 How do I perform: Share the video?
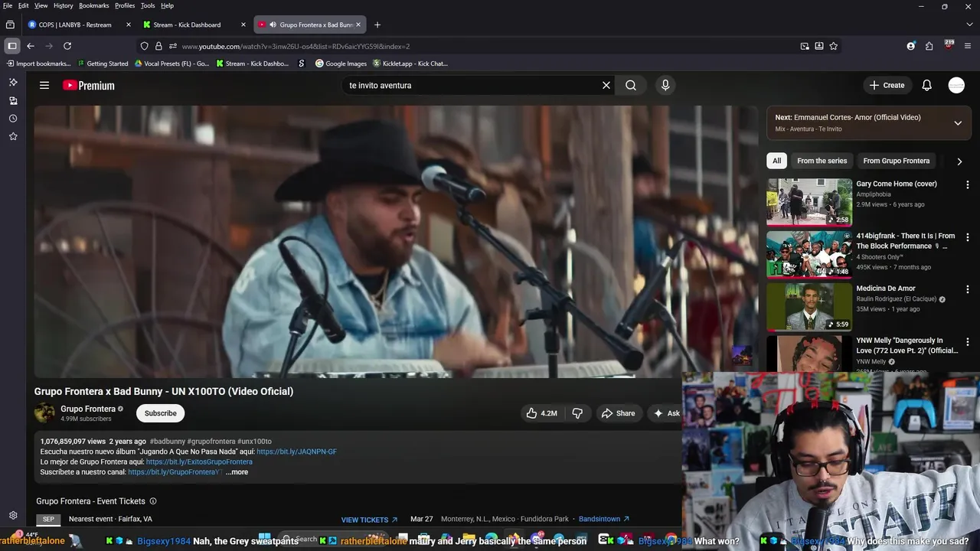(618, 413)
